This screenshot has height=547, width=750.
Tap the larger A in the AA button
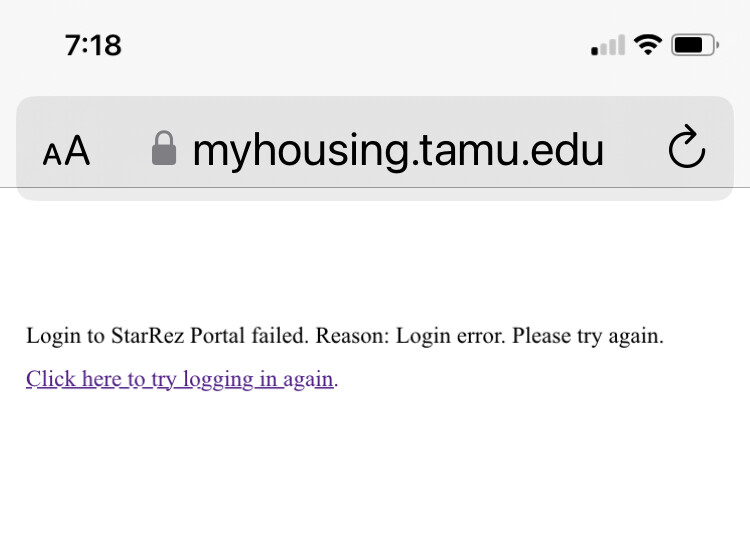[x=77, y=150]
